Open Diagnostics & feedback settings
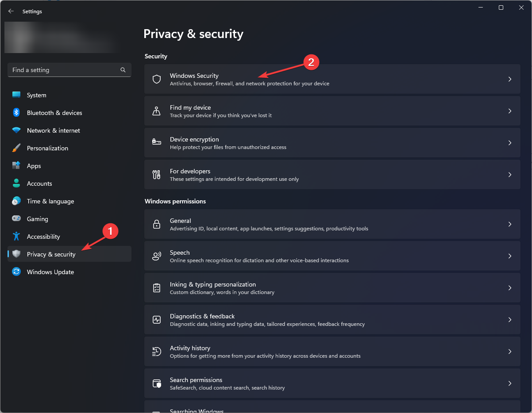The image size is (532, 413). (x=332, y=320)
